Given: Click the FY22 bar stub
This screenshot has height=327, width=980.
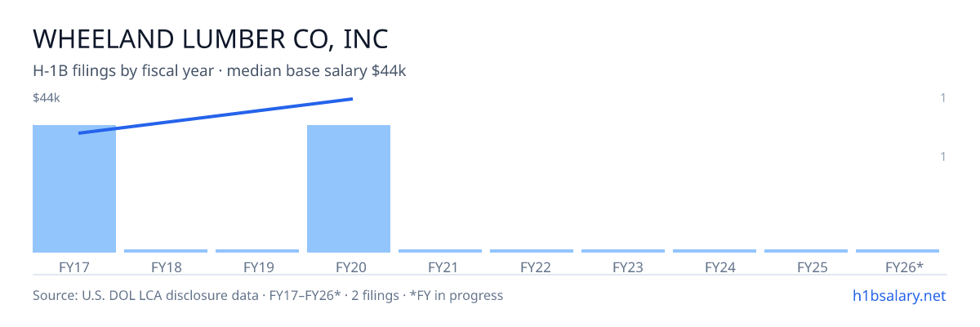Looking at the screenshot, I should click(532, 251).
